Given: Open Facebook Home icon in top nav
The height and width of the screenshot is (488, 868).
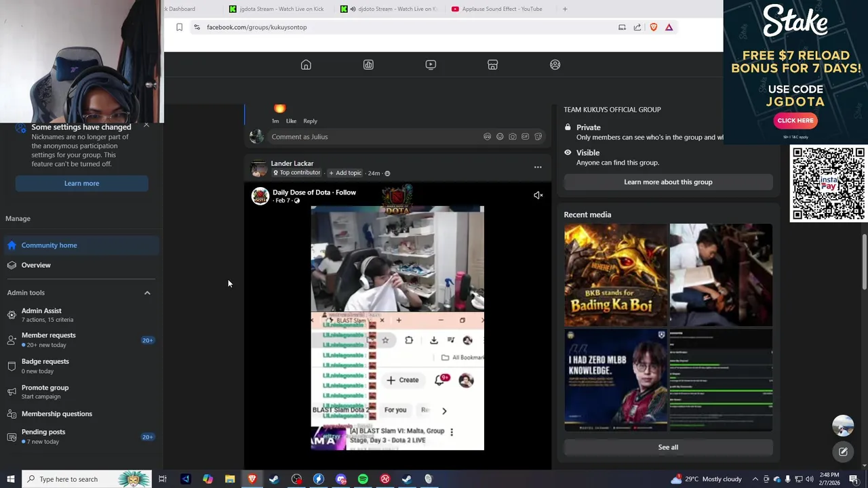Looking at the screenshot, I should pyautogui.click(x=306, y=64).
